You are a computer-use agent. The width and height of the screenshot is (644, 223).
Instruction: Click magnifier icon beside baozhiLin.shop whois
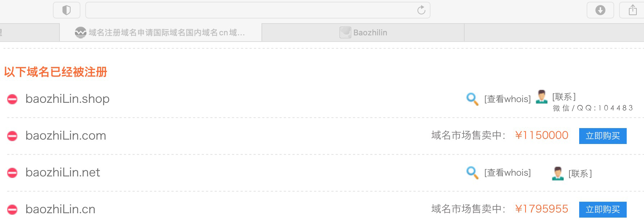point(472,99)
